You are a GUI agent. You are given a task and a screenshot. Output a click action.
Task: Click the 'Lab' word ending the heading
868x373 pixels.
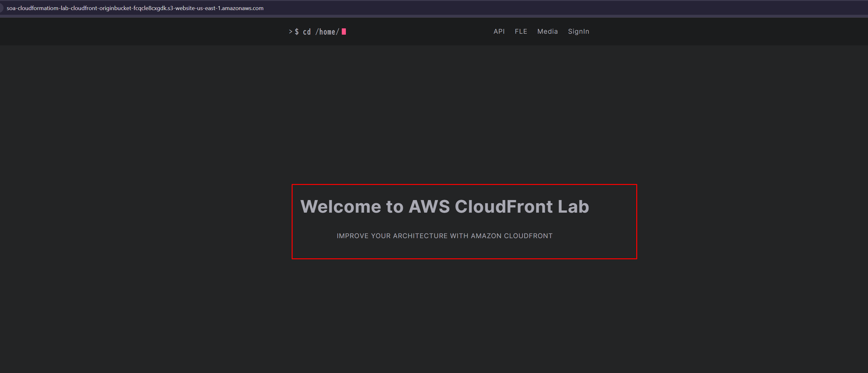(573, 206)
